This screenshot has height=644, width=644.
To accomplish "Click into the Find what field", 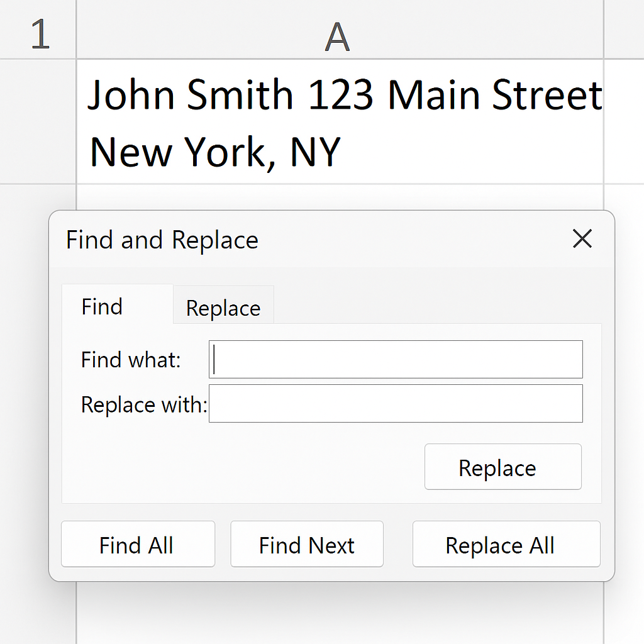I will pyautogui.click(x=396, y=360).
